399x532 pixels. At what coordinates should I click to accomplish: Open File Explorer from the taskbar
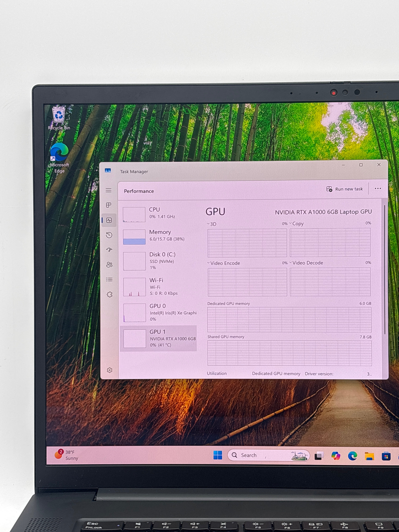pos(369,456)
